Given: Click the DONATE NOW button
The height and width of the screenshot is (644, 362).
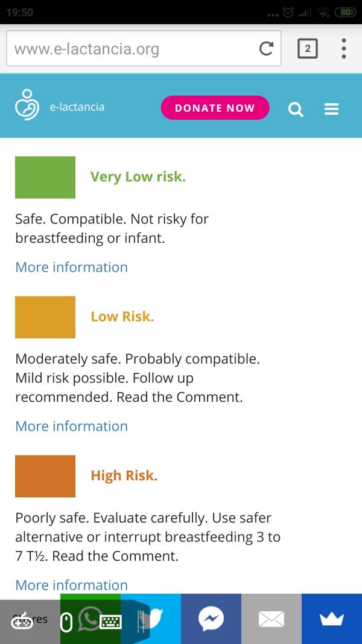Looking at the screenshot, I should coord(215,108).
